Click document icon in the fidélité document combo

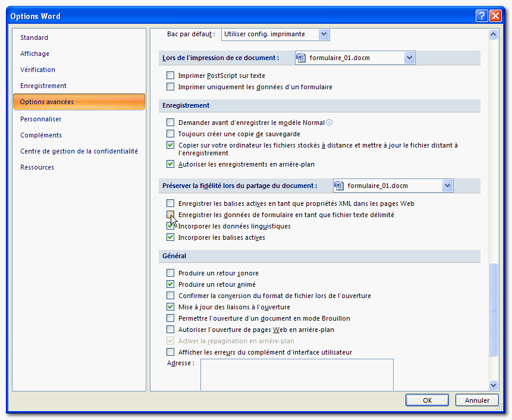click(338, 186)
